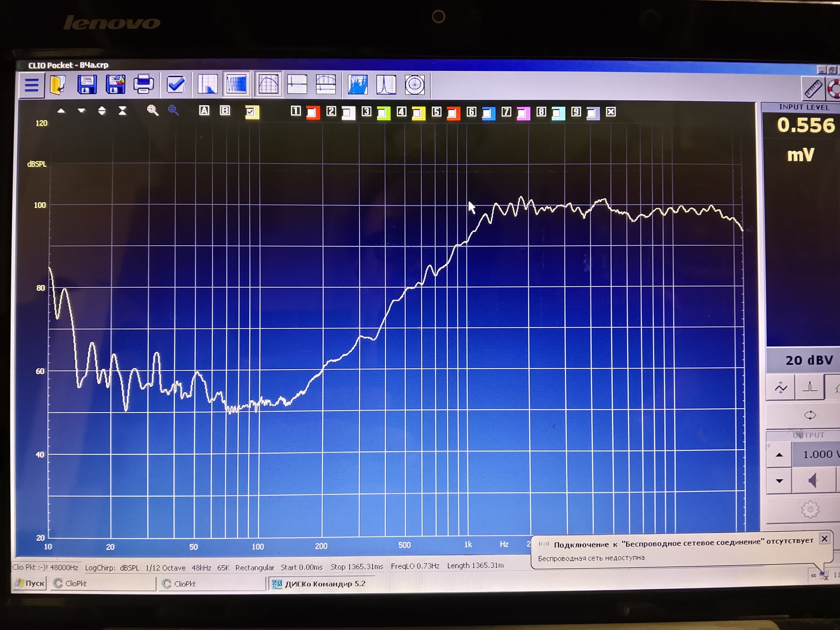Open file with the folder icon
Image resolution: width=840 pixels, height=630 pixels.
(x=58, y=84)
